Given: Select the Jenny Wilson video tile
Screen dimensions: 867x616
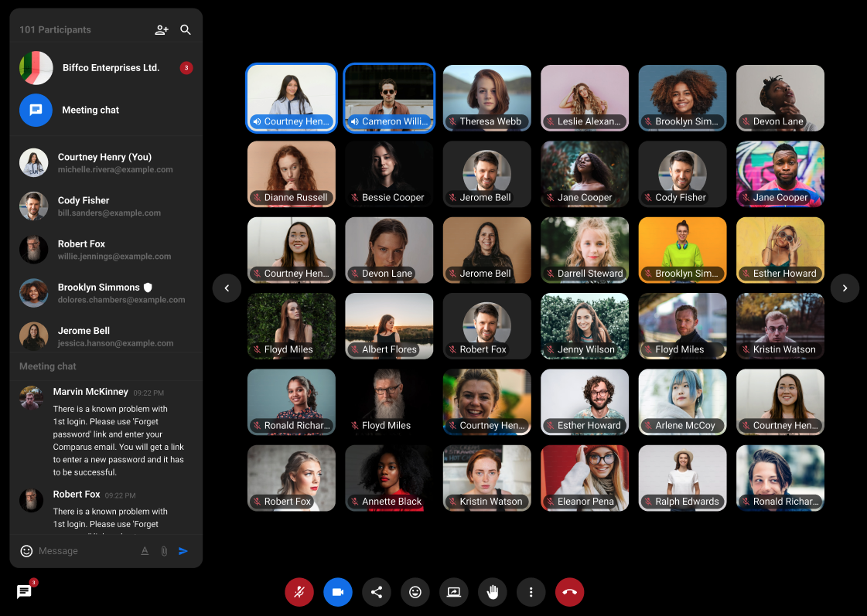Looking at the screenshot, I should pyautogui.click(x=585, y=326).
